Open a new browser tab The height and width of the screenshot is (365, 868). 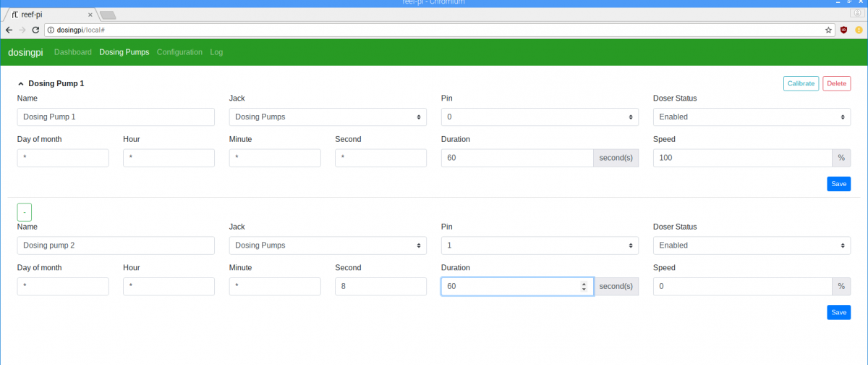[x=108, y=14]
